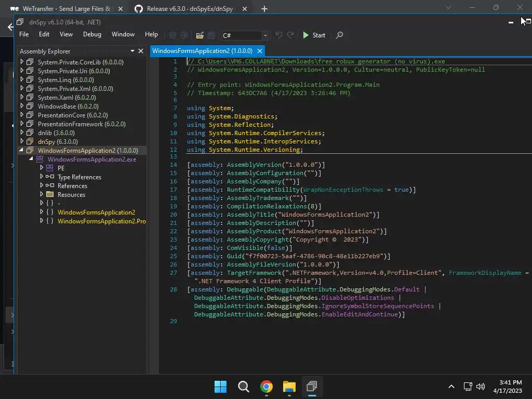
Task: Select the "-" empty namespace item
Action: pos(59,203)
